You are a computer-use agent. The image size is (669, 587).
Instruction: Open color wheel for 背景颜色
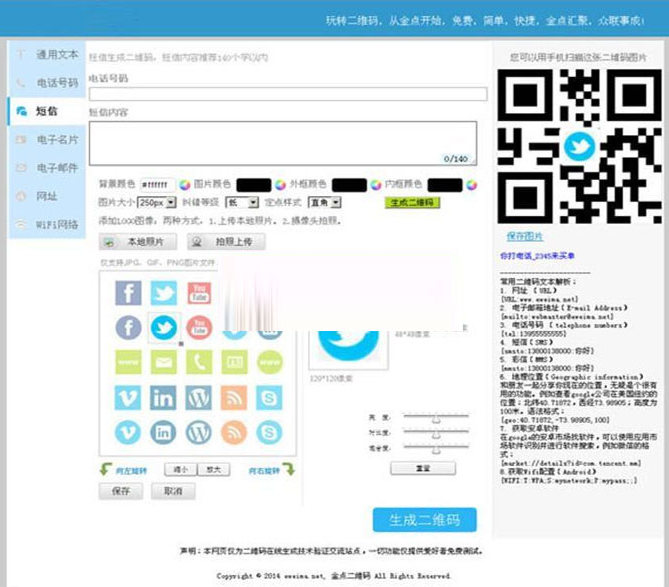pyautogui.click(x=185, y=185)
